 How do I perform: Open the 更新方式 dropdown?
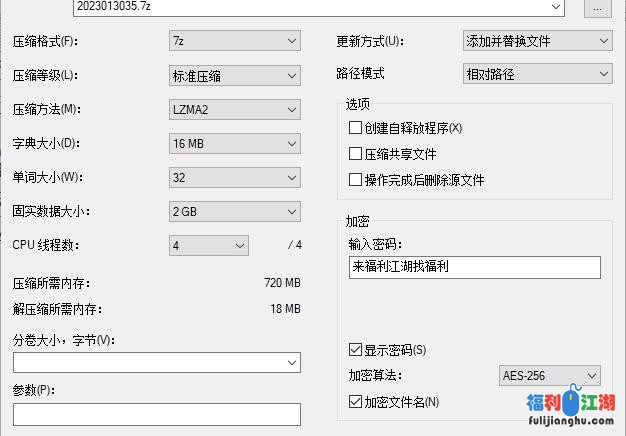536,41
